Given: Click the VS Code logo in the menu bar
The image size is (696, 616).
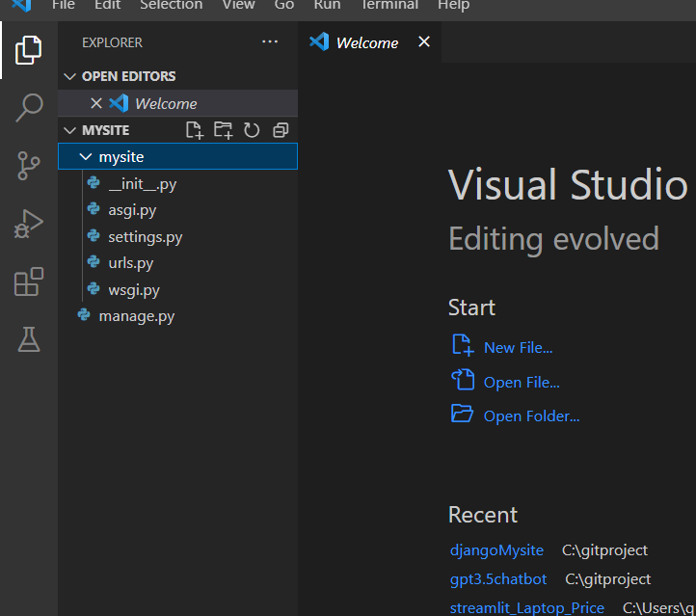Looking at the screenshot, I should coord(21,6).
